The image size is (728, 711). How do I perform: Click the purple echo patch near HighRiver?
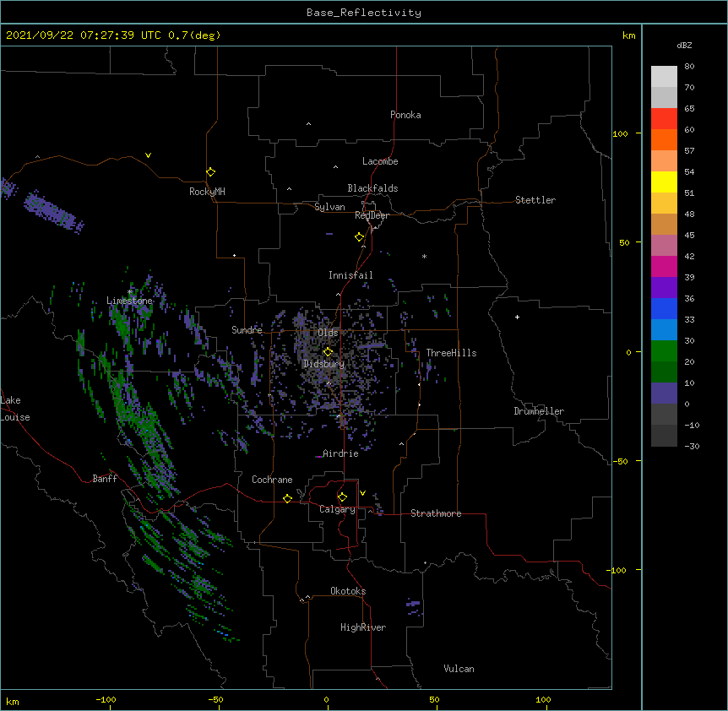pyautogui.click(x=414, y=605)
